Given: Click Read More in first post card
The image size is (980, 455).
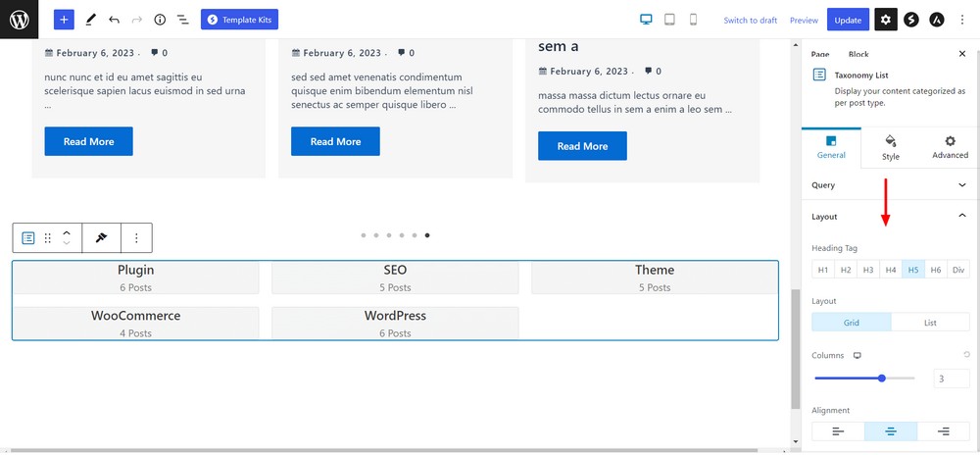Looking at the screenshot, I should (x=89, y=141).
